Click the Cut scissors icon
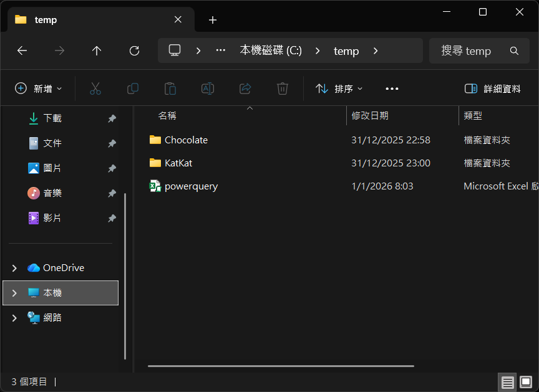The image size is (539, 392). (x=95, y=88)
